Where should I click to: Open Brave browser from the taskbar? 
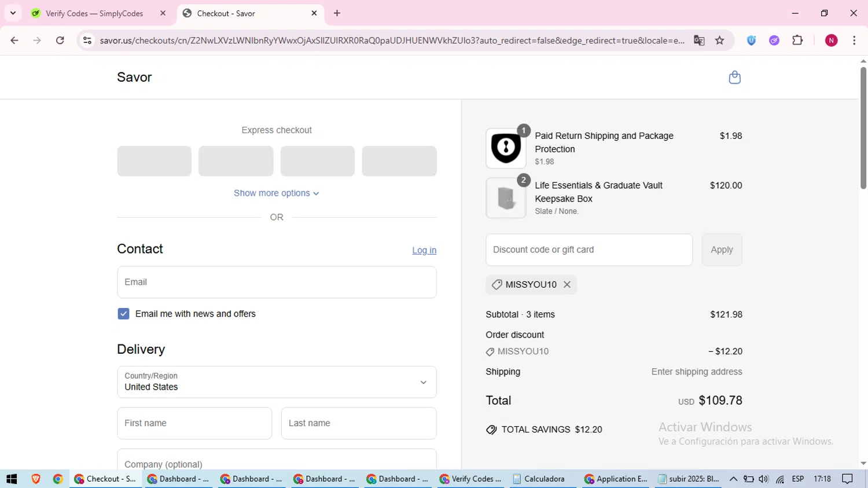click(36, 479)
